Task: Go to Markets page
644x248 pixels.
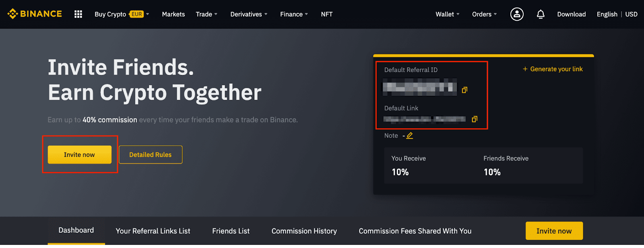Action: (173, 14)
